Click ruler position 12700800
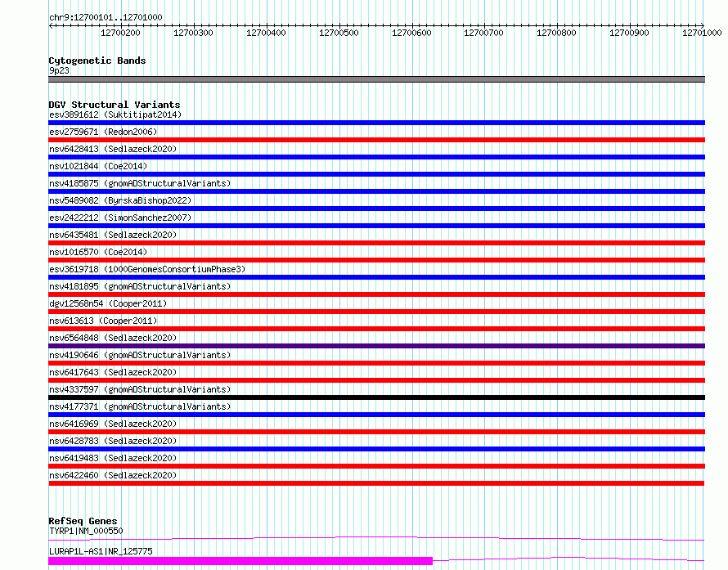Screen dimensions: 728x570 [556, 33]
